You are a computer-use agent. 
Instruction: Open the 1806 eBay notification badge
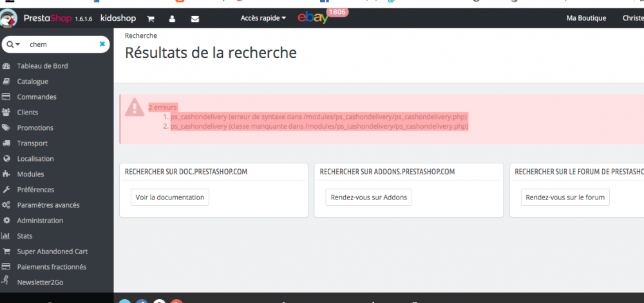337,12
